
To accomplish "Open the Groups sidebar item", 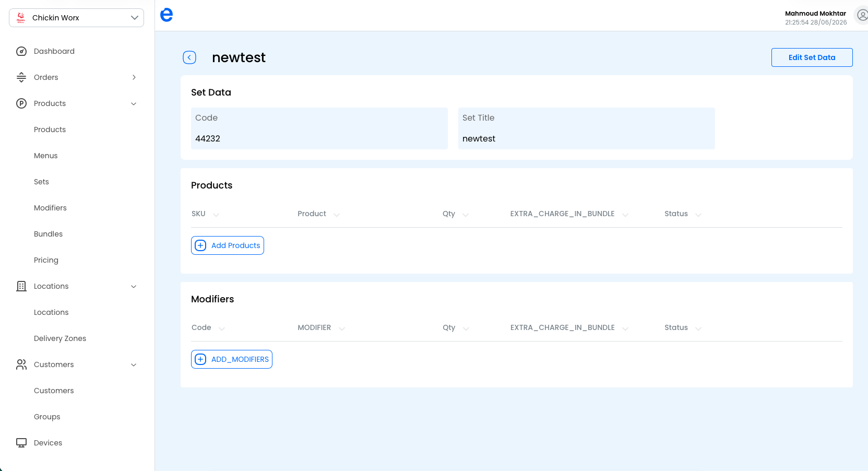I will 47,417.
